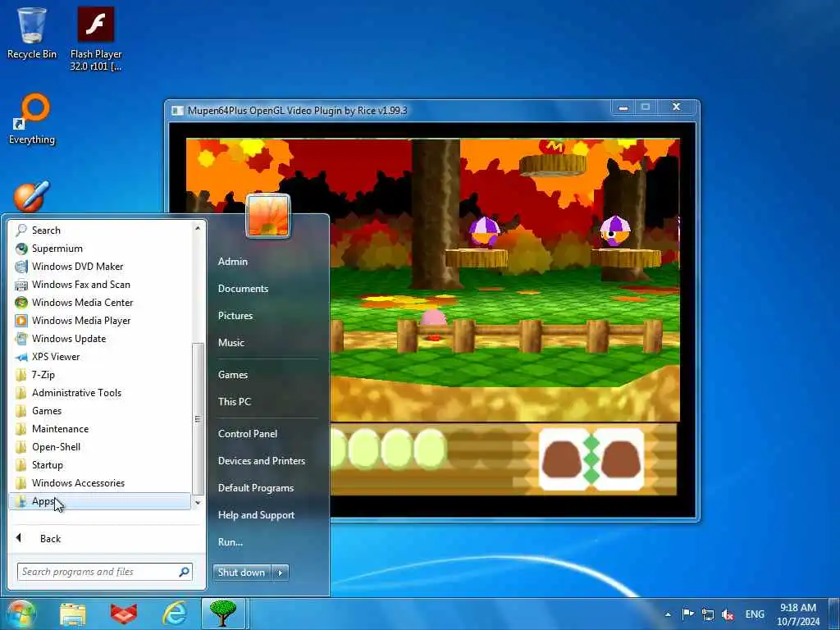Open Help and Support
The width and height of the screenshot is (840, 630).
(x=256, y=515)
